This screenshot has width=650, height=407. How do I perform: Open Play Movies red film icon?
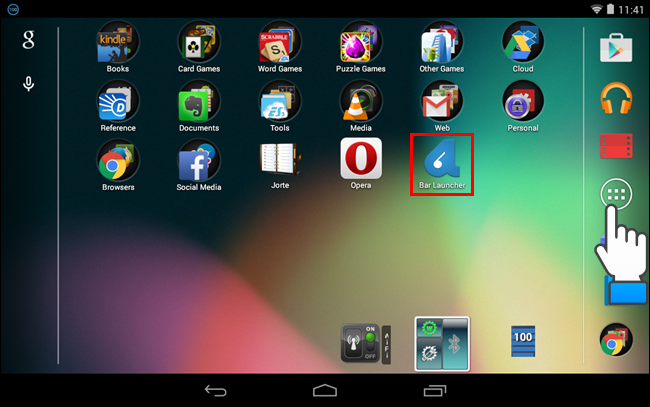(x=616, y=146)
